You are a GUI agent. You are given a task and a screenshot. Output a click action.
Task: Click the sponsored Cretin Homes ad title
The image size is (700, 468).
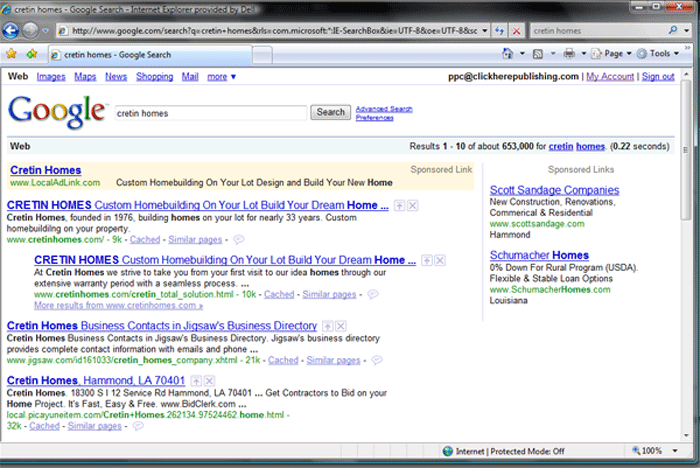pos(46,170)
